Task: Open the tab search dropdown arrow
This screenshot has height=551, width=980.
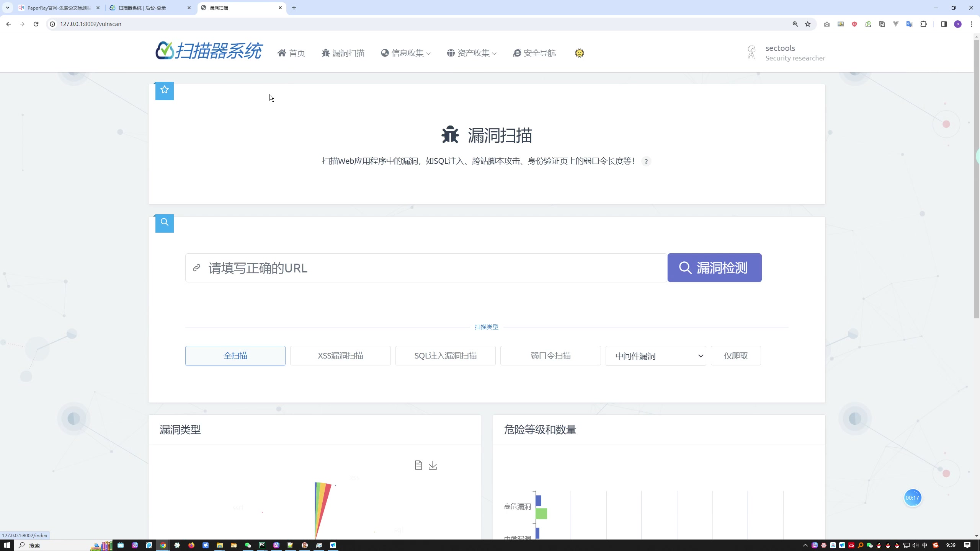Action: point(7,8)
